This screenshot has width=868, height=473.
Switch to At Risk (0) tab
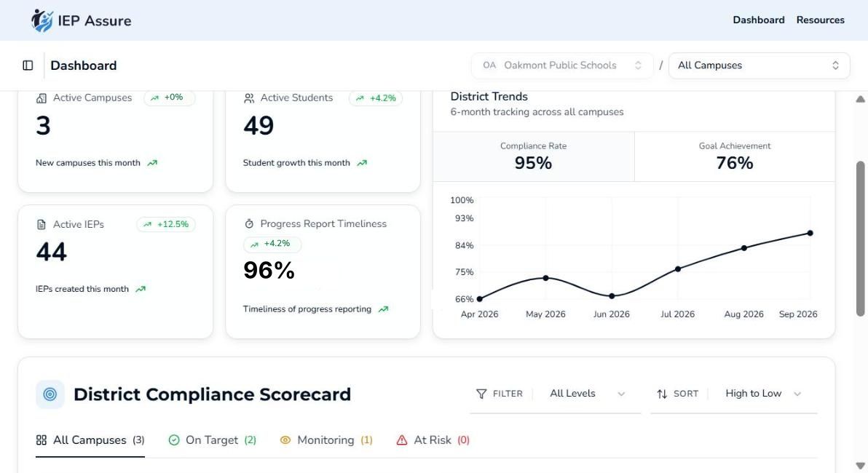click(x=433, y=440)
